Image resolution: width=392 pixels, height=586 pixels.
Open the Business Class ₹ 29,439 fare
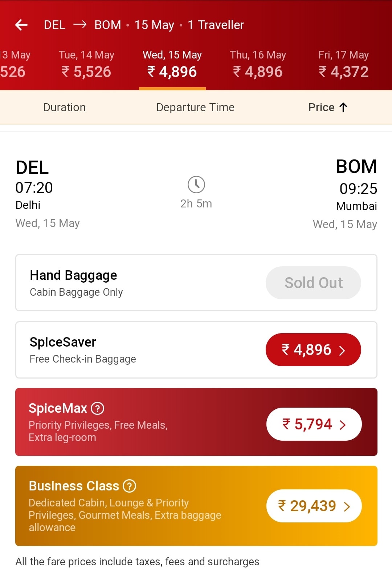(x=314, y=506)
